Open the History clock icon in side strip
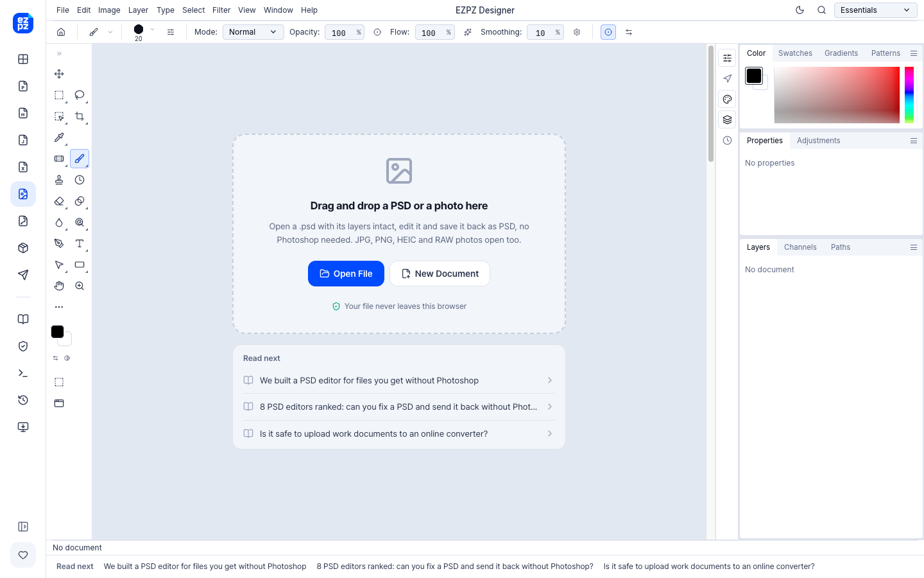The height and width of the screenshot is (578, 924). pyautogui.click(x=727, y=140)
